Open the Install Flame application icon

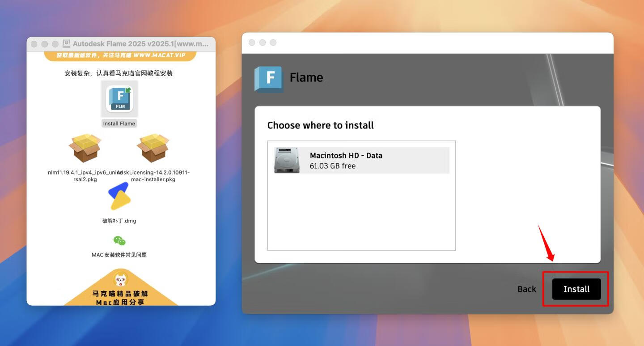pos(119,98)
